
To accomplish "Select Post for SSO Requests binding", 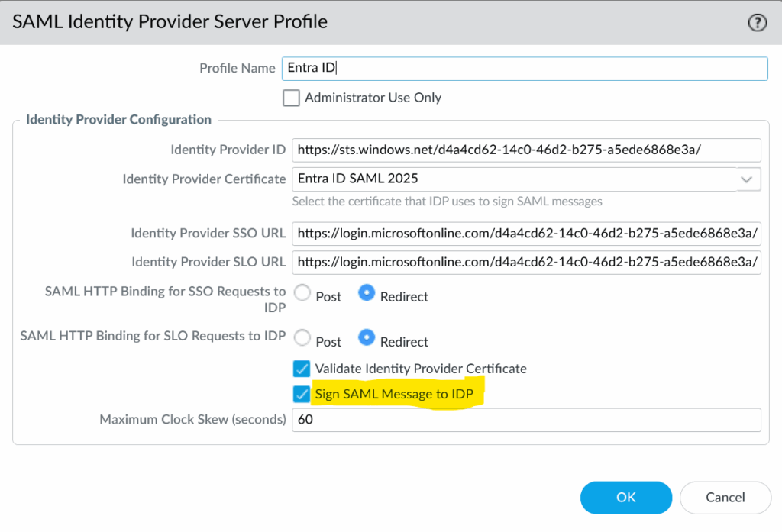I will [x=303, y=295].
